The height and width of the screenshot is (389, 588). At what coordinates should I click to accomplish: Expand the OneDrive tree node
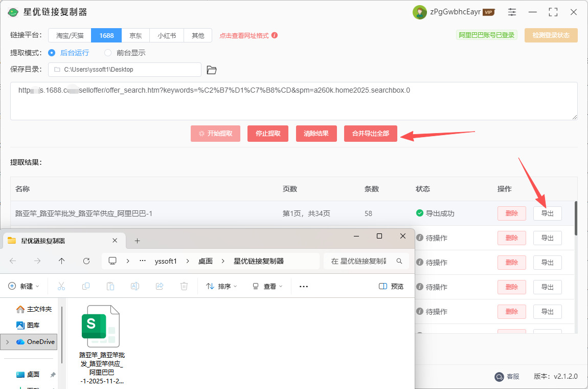[x=8, y=342]
